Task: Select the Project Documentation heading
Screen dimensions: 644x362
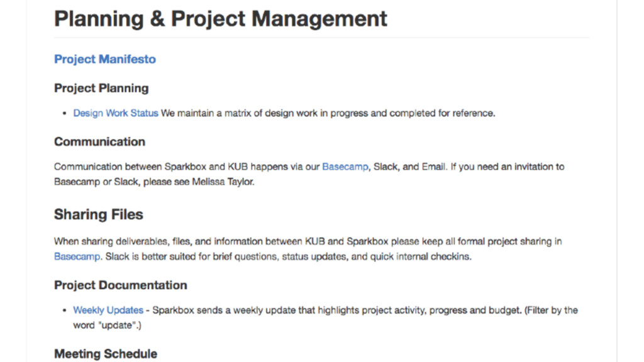Action: click(120, 285)
